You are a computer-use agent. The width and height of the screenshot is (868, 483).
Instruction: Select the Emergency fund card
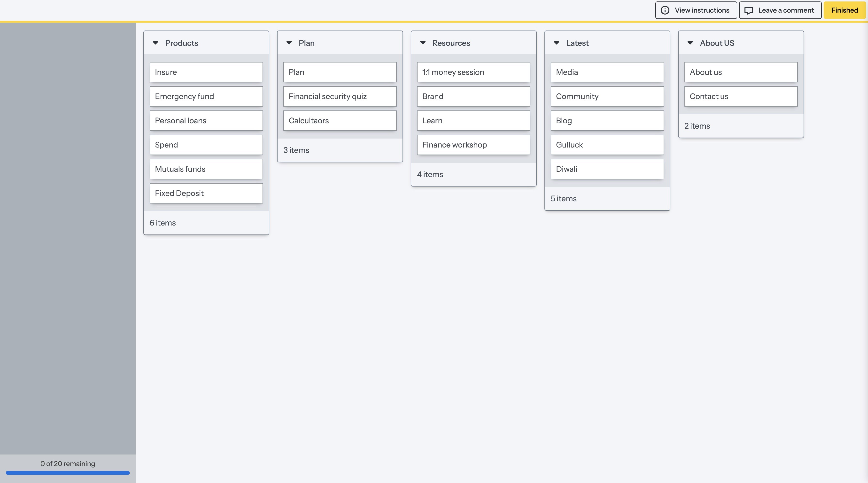(206, 96)
